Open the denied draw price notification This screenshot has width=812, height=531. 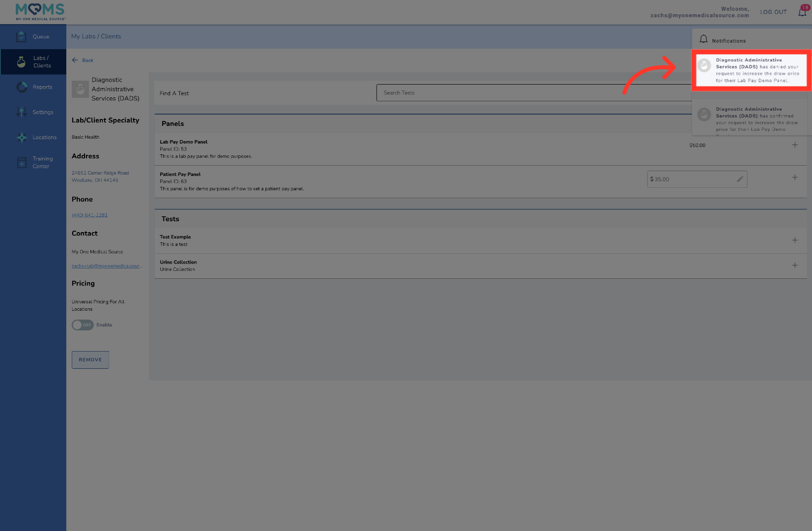click(751, 70)
